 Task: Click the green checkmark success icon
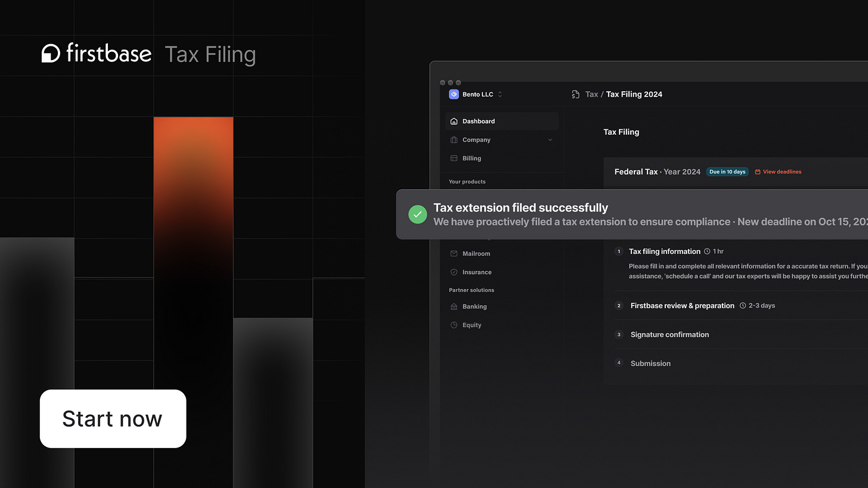coord(417,215)
